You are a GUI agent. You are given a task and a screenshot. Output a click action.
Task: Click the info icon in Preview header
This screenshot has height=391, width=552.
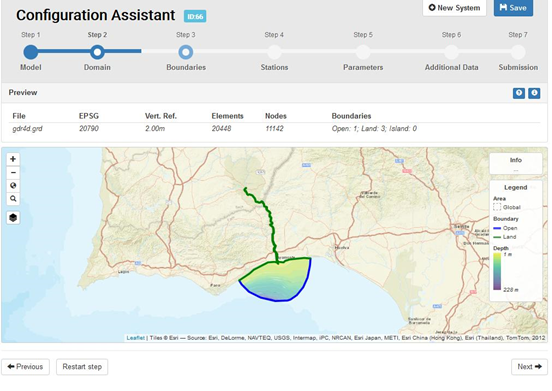pyautogui.click(x=534, y=93)
